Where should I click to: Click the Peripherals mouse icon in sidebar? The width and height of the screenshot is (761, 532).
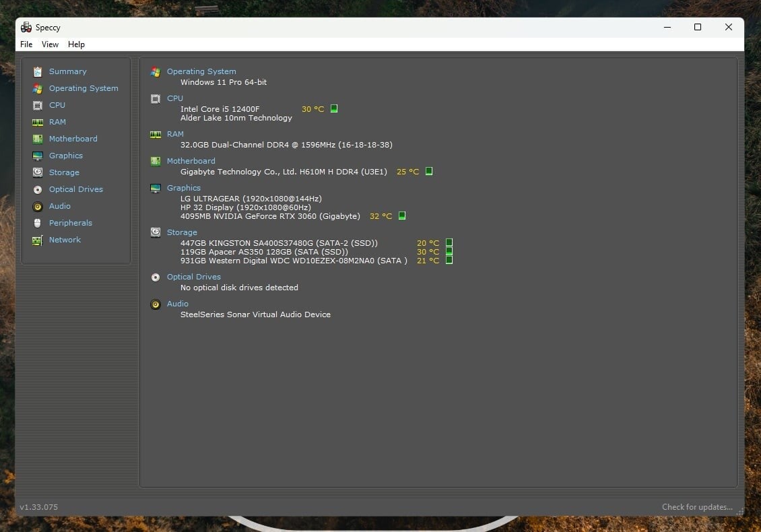38,223
